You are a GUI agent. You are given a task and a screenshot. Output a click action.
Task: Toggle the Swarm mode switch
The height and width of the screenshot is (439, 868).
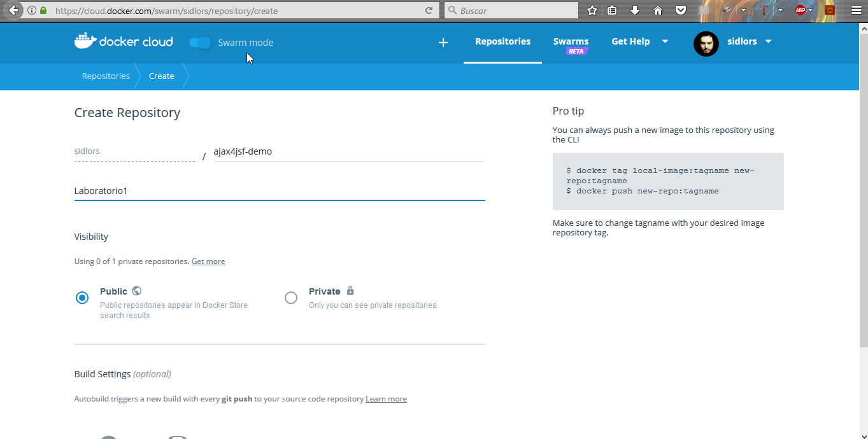pos(201,43)
